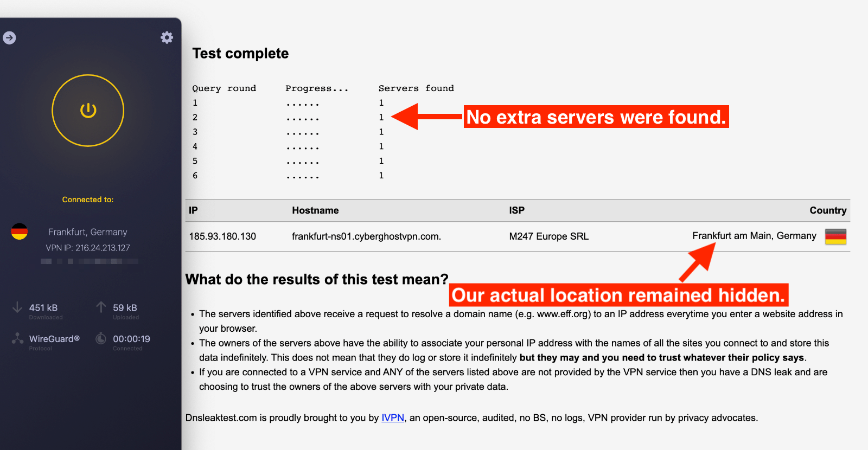Click the IP address 185.93.180.130
Viewport: 868px width, 450px height.
click(222, 236)
